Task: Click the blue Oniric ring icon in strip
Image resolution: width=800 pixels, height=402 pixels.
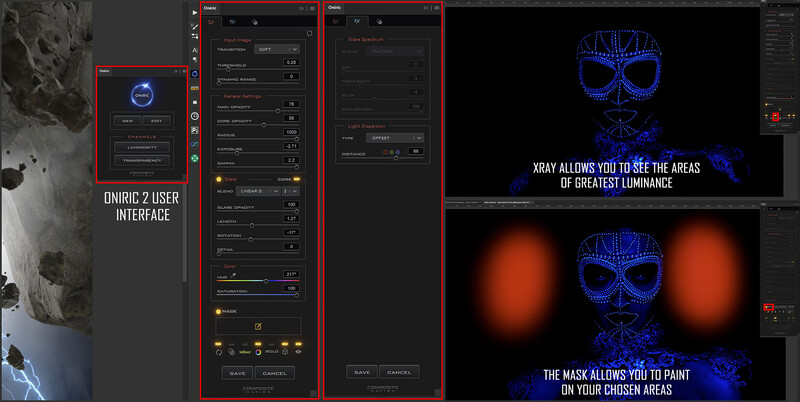Action: pyautogui.click(x=195, y=74)
